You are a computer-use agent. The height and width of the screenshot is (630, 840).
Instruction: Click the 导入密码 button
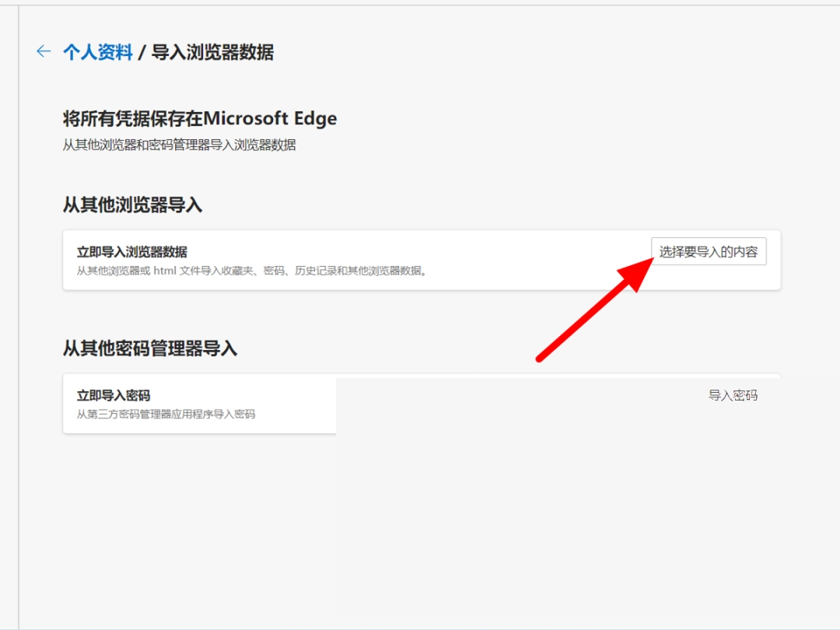click(x=733, y=395)
